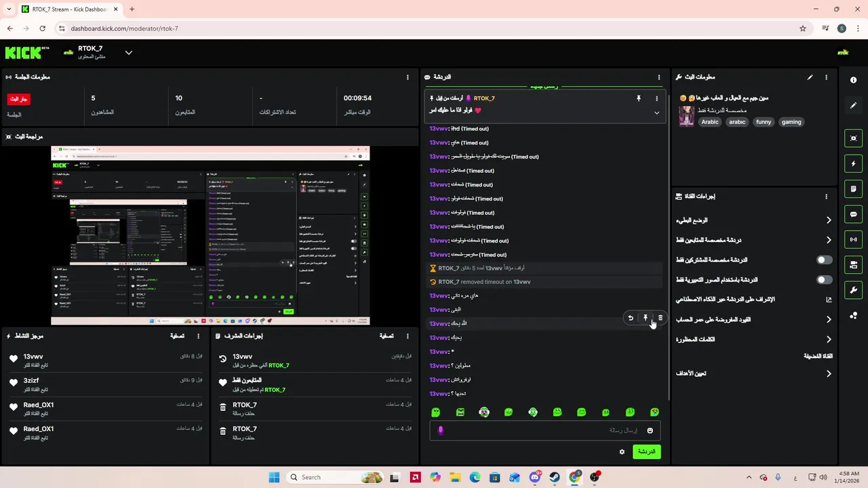Reply to hovered message with arrow icon
This screenshot has height=488, width=868.
pyautogui.click(x=631, y=318)
